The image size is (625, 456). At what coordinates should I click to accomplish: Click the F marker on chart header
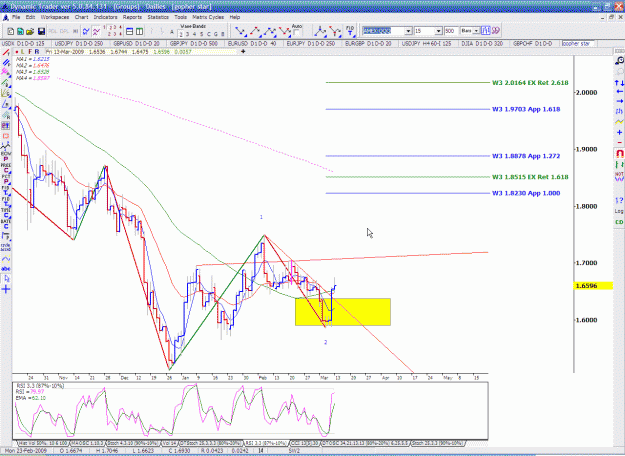pyautogui.click(x=30, y=52)
